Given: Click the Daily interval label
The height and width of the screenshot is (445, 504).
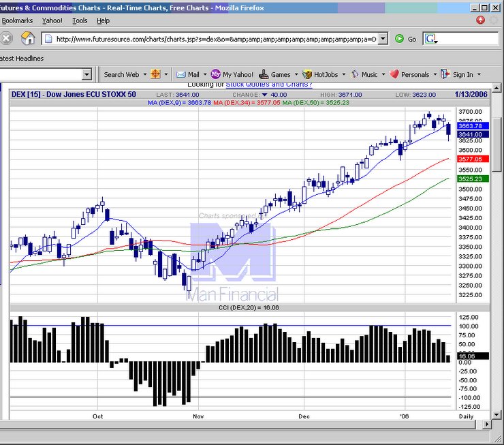Looking at the screenshot, I should 466,416.
